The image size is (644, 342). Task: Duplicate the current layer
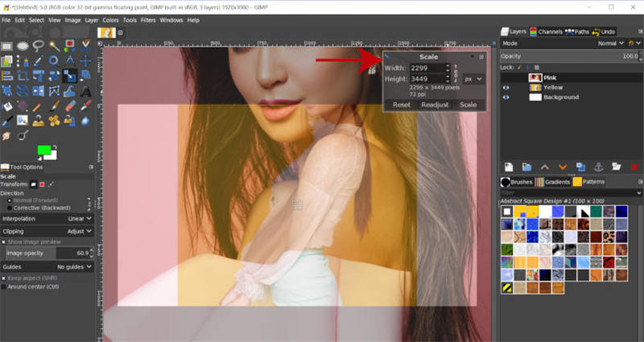(x=580, y=167)
